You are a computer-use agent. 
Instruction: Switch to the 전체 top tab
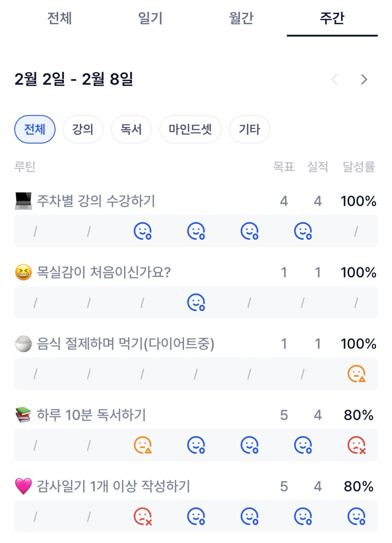[59, 18]
